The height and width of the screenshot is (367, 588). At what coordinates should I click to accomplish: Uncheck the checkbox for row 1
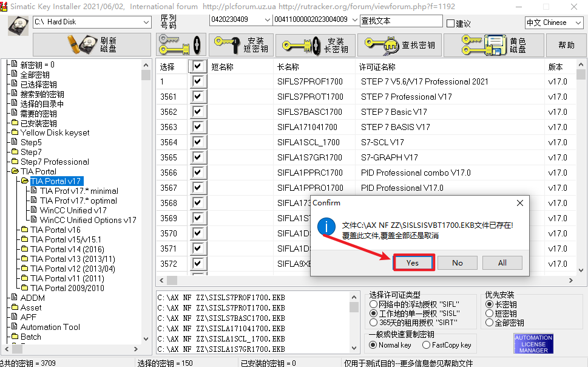point(198,81)
